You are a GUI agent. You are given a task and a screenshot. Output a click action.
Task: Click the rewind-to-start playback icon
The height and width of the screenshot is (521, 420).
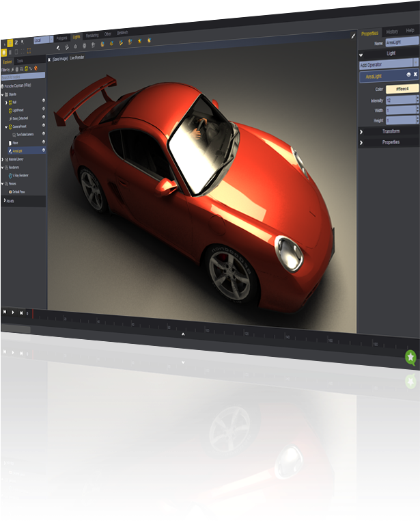(x=5, y=312)
